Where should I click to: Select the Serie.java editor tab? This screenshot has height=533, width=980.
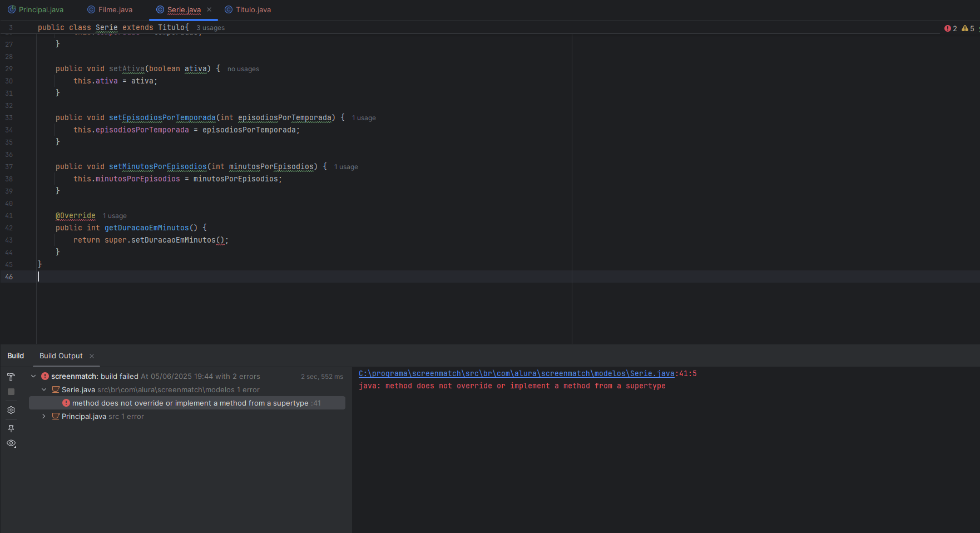click(x=184, y=10)
